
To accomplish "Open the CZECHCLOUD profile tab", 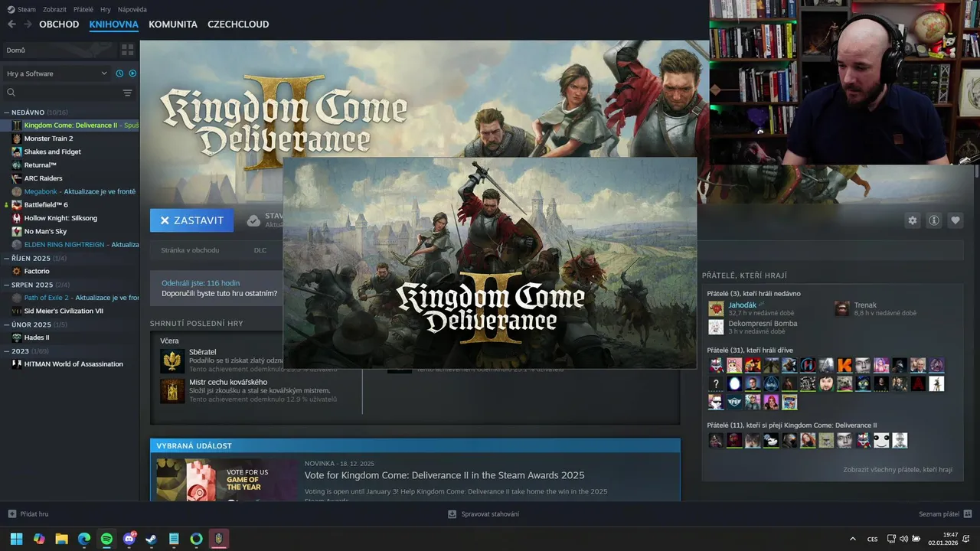I will 238,24.
